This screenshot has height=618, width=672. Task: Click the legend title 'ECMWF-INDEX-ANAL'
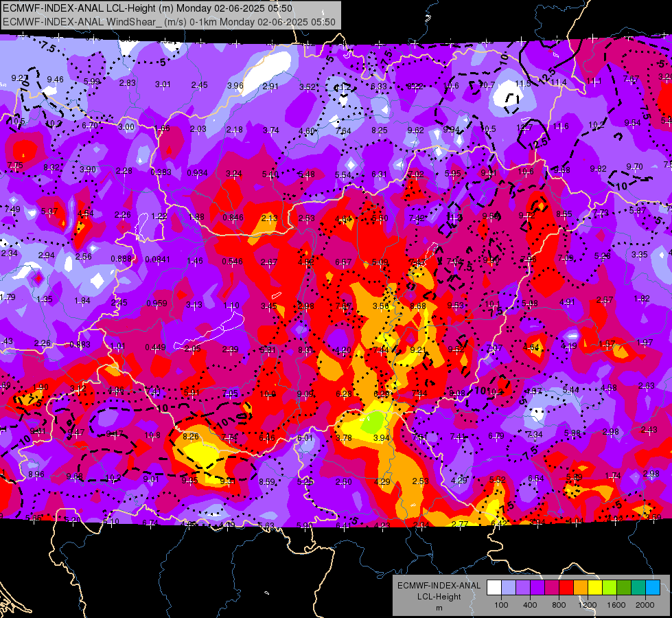point(439,586)
